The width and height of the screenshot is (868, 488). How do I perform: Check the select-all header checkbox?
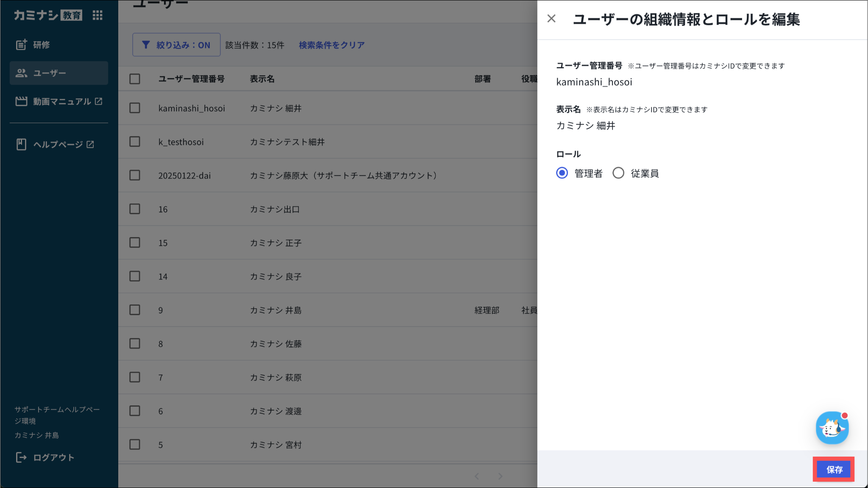tap(135, 79)
